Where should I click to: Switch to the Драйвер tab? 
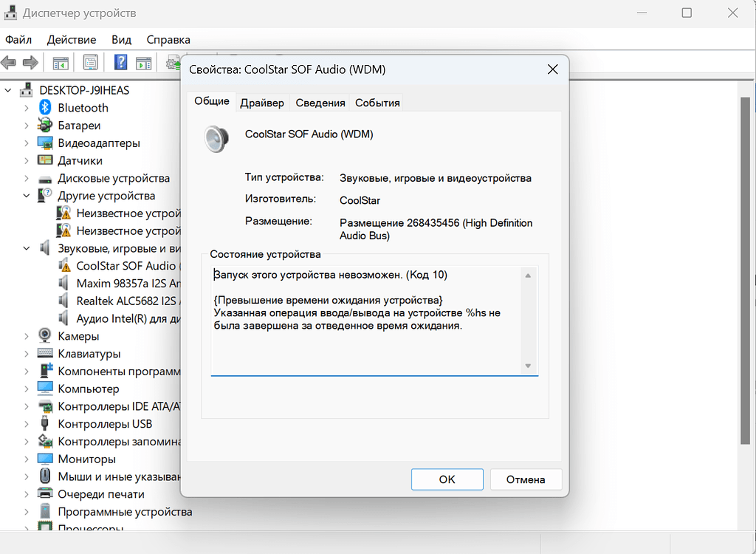262,103
